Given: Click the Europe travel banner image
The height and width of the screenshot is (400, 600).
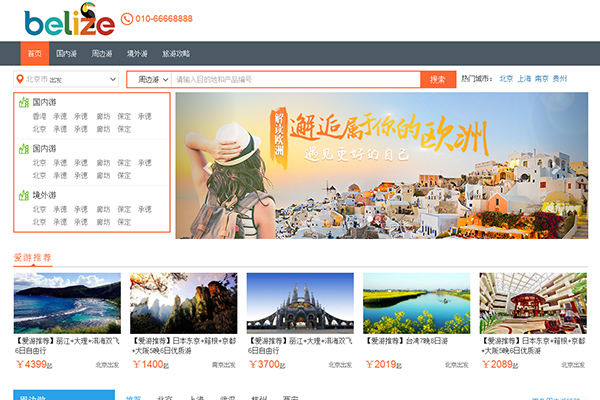Looking at the screenshot, I should 381,165.
